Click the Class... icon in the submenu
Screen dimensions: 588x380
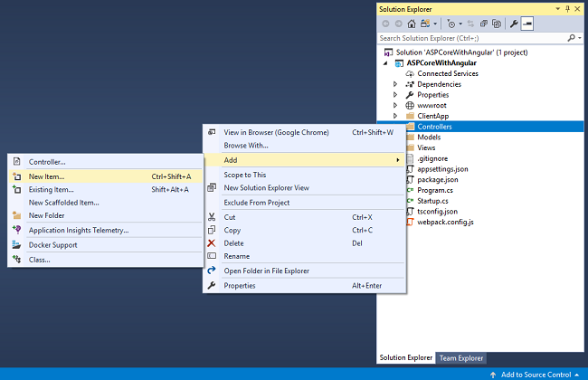(17, 259)
